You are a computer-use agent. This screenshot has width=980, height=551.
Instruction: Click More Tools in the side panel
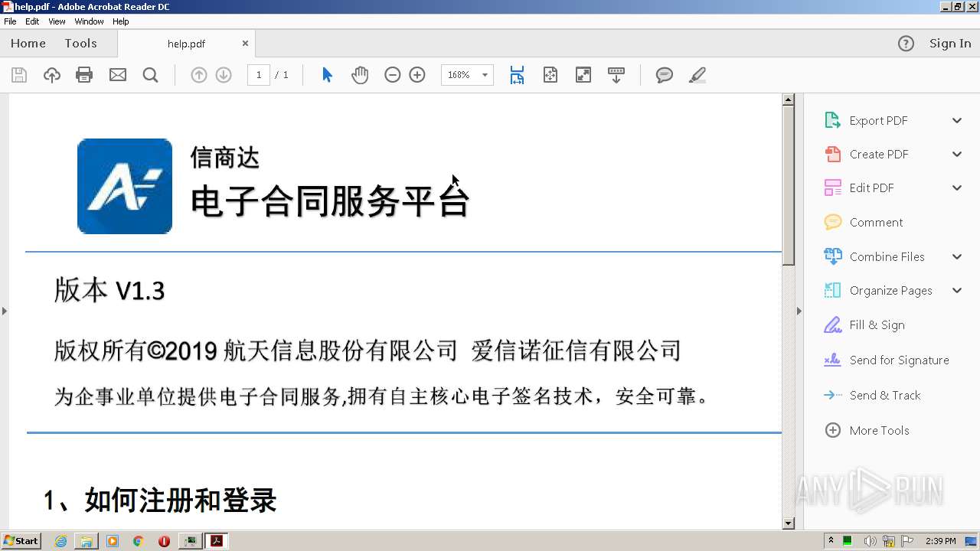[879, 430]
